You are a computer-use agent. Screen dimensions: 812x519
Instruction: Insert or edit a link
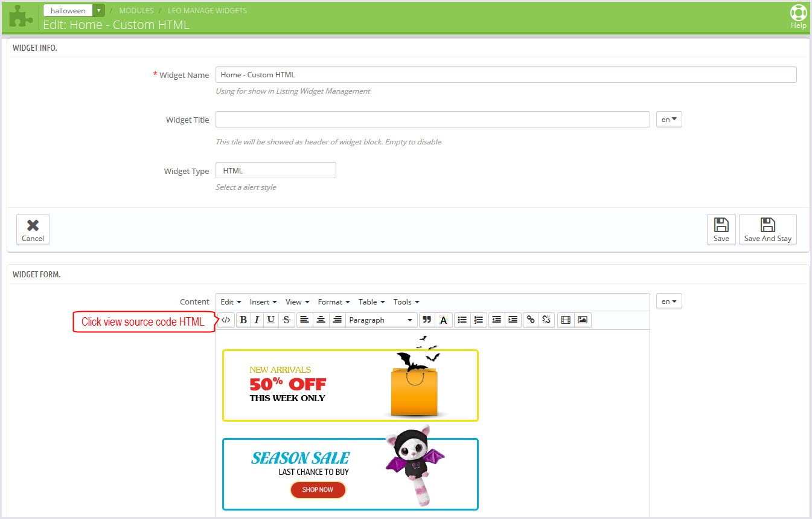531,320
